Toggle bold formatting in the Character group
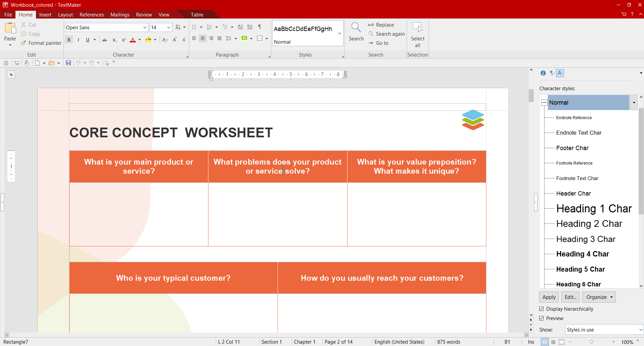Image resolution: width=644 pixels, height=346 pixels. point(69,39)
